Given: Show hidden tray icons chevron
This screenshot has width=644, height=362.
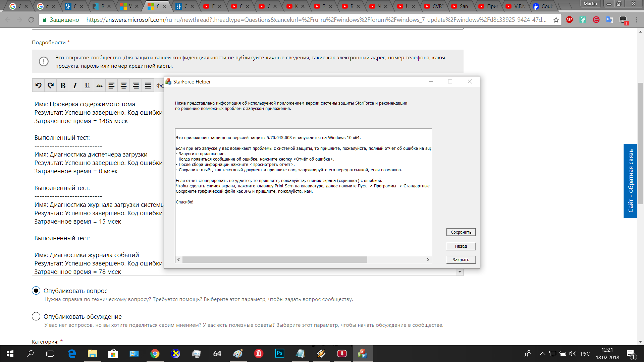Looking at the screenshot, I should pyautogui.click(x=542, y=354).
